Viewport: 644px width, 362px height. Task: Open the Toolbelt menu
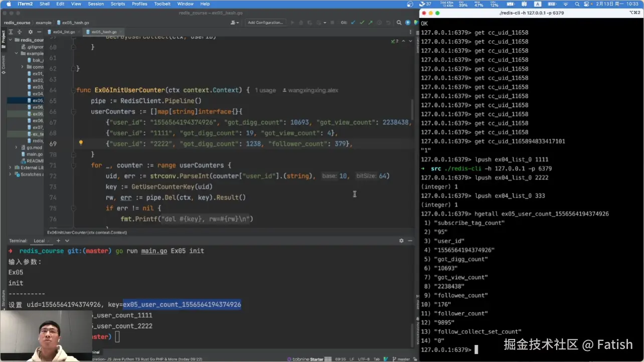pos(162,4)
